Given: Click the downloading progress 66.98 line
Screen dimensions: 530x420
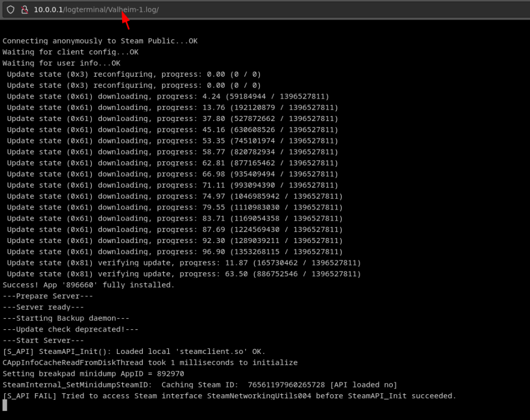Looking at the screenshot, I should tap(173, 174).
